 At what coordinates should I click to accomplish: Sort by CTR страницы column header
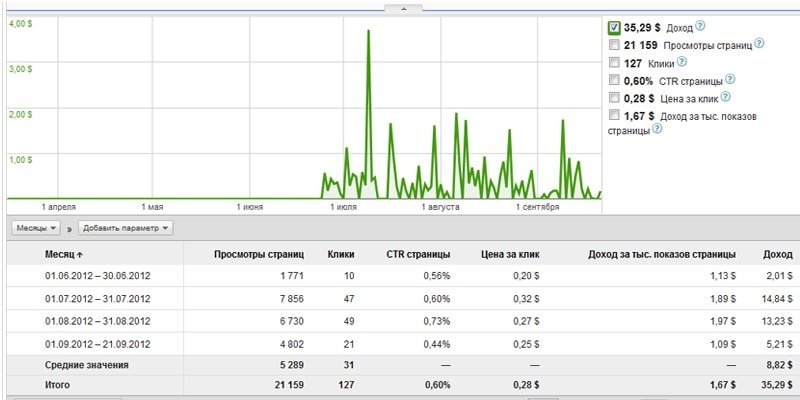[418, 254]
